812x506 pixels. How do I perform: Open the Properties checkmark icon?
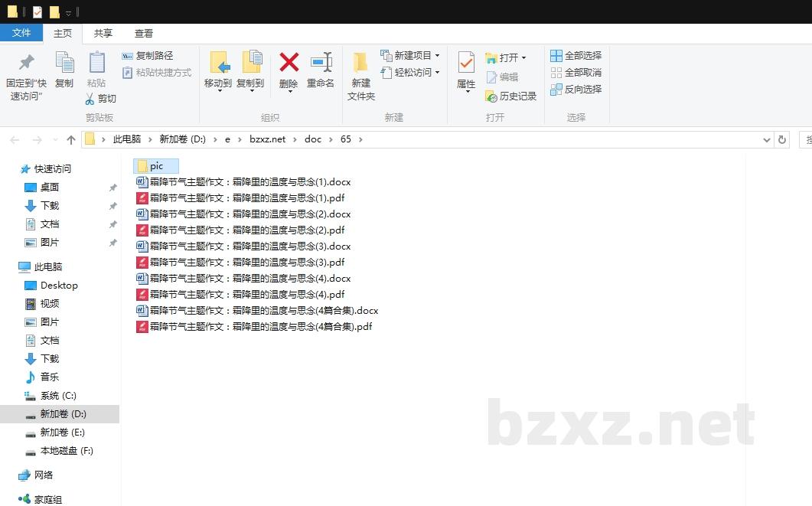click(466, 63)
